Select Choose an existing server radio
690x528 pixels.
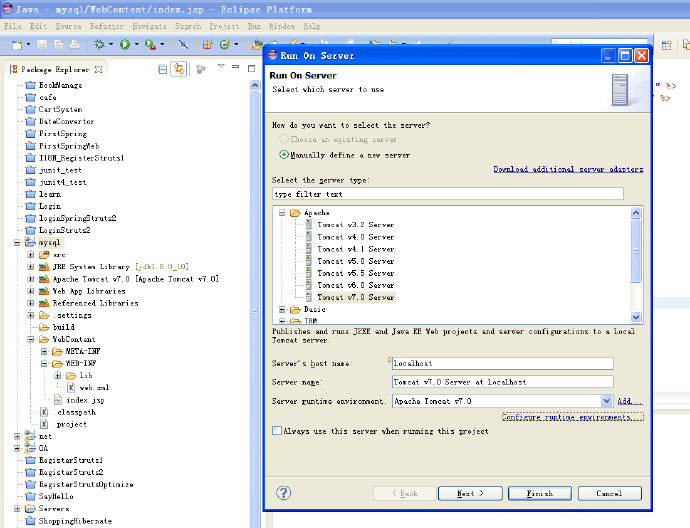pyautogui.click(x=284, y=139)
